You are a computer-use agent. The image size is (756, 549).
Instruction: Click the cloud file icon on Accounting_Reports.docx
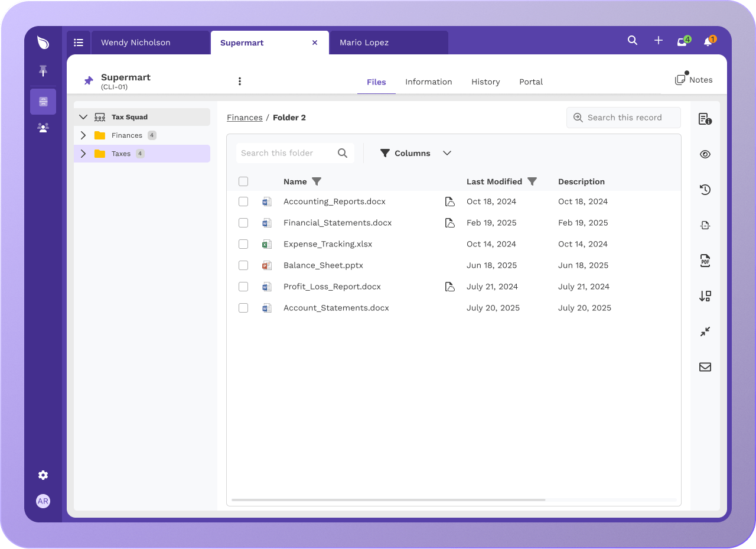click(x=450, y=202)
